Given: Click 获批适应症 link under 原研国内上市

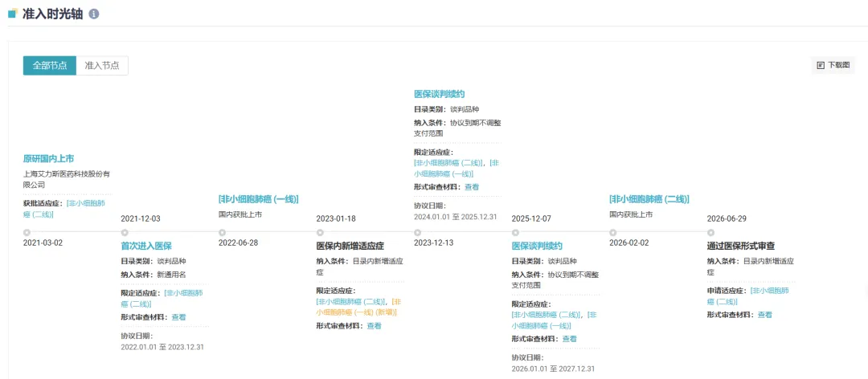Looking at the screenshot, I should click(64, 209).
